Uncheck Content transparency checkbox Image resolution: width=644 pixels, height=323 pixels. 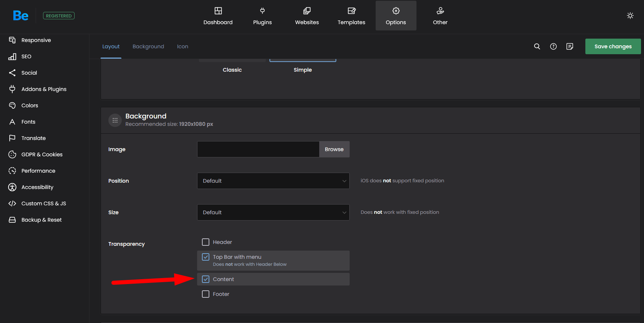[x=206, y=279]
